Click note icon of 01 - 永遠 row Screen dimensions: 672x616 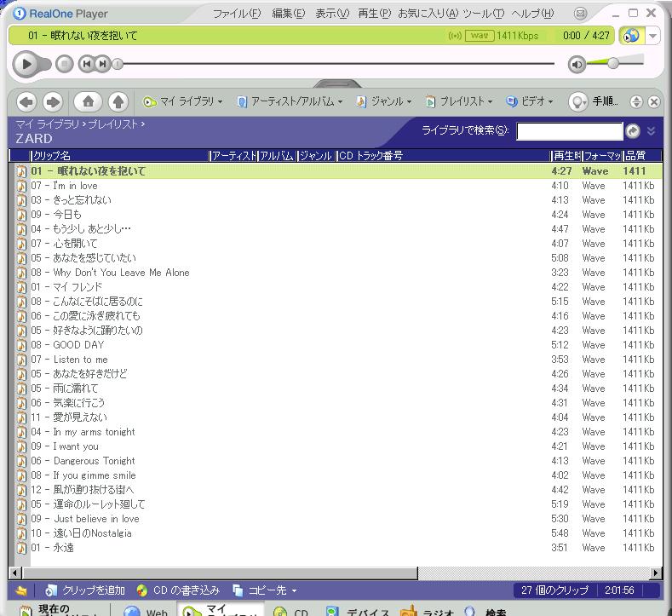21,549
